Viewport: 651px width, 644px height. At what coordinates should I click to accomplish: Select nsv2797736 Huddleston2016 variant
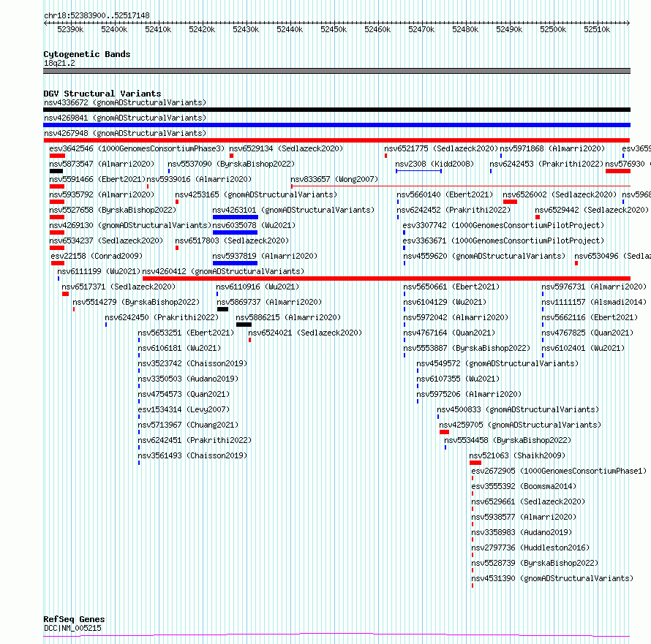point(530,548)
